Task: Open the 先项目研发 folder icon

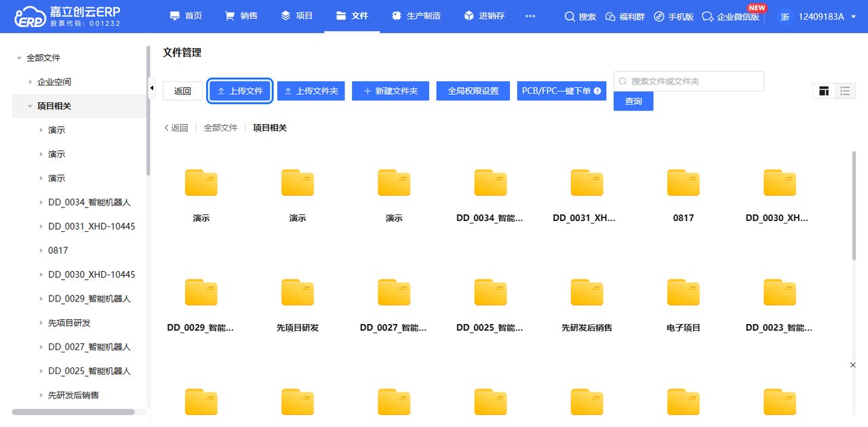Action: tap(298, 292)
